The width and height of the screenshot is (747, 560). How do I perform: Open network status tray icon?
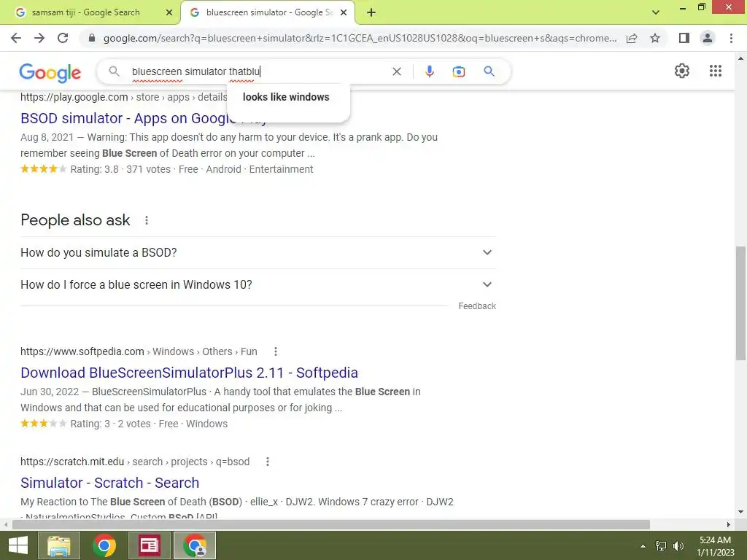(x=661, y=546)
